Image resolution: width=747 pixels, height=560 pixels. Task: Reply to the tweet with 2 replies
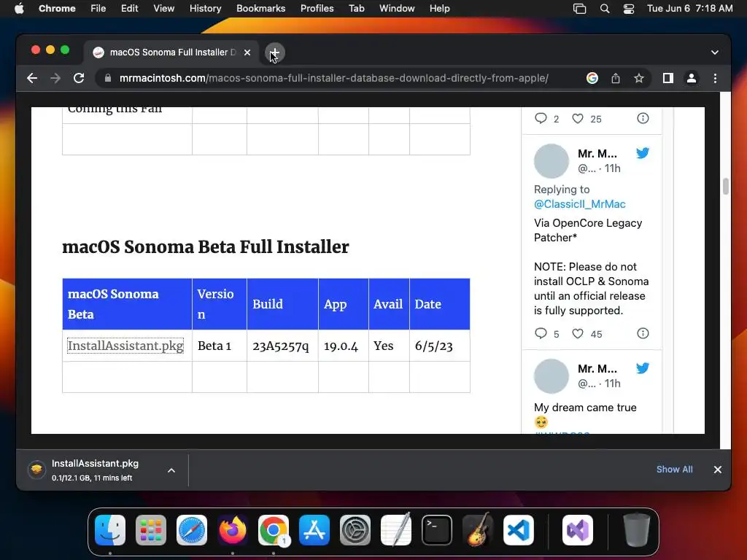[541, 118]
